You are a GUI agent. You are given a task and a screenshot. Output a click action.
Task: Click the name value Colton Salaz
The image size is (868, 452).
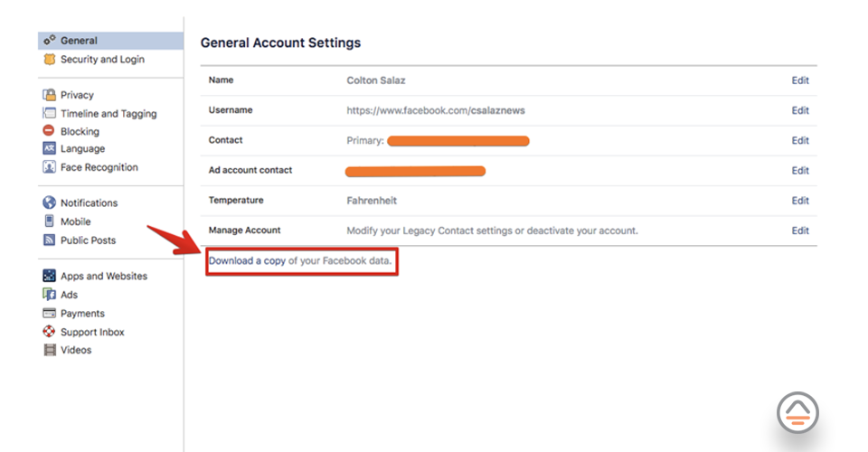pos(376,80)
